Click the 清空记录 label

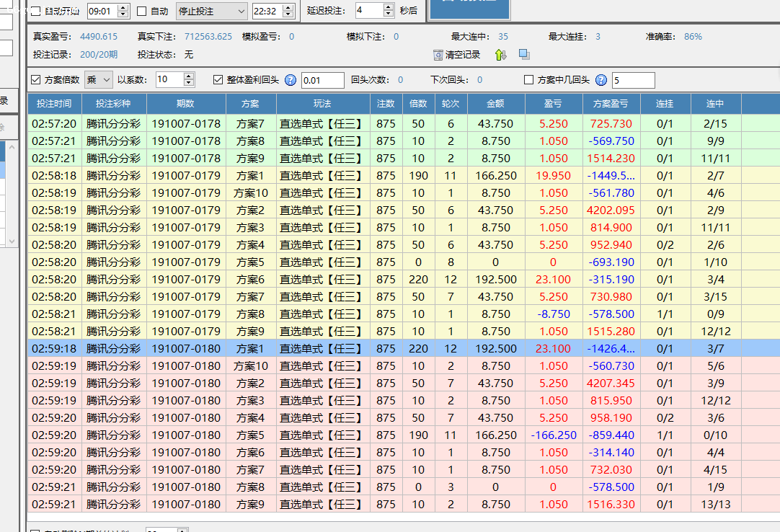[463, 55]
